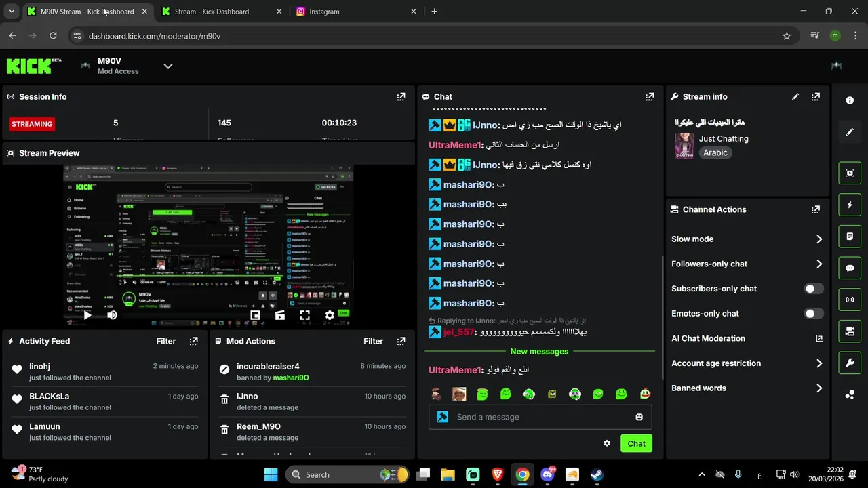Click the chat bubble icon in sidebar
Screen dimensions: 868x488
[850, 268]
